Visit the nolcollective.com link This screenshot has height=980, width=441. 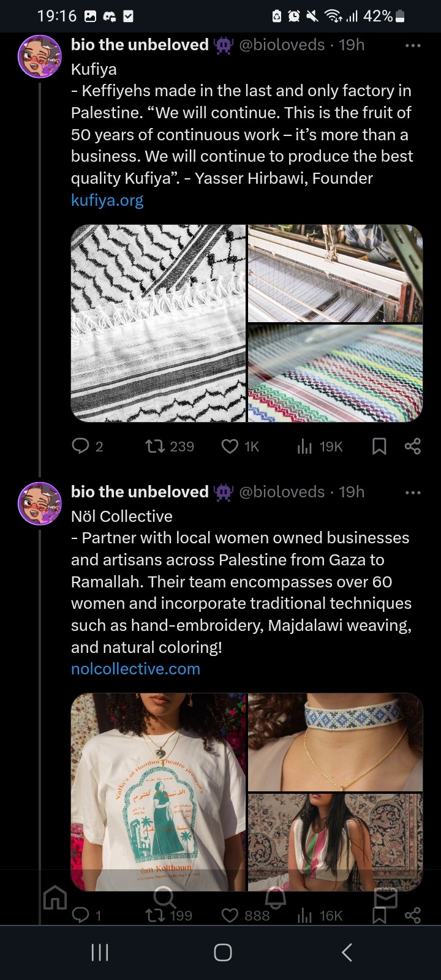pyautogui.click(x=135, y=669)
